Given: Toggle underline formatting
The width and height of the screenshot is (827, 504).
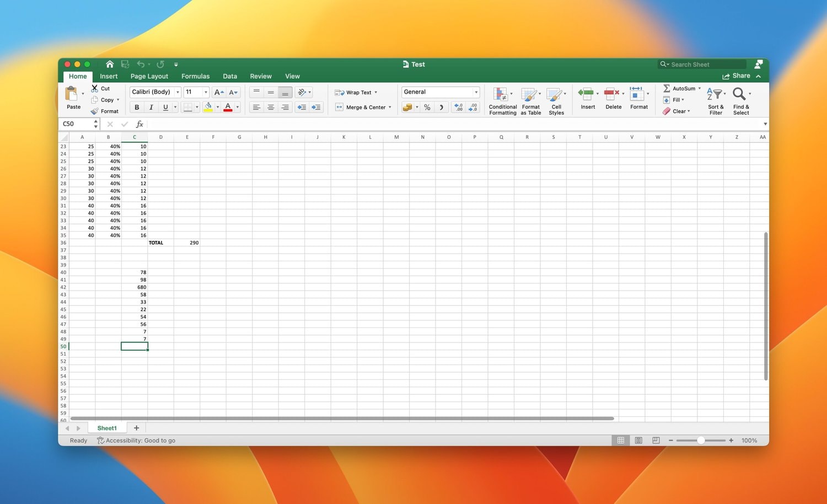Looking at the screenshot, I should pos(165,107).
